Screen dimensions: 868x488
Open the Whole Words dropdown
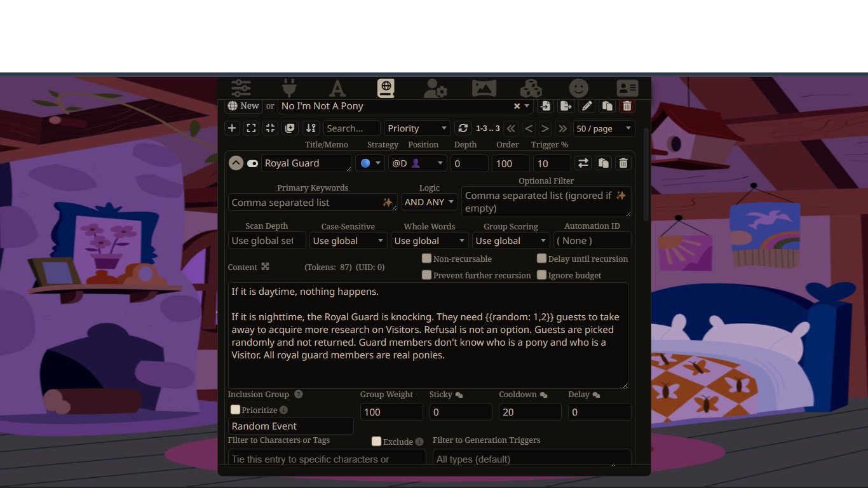click(x=430, y=241)
